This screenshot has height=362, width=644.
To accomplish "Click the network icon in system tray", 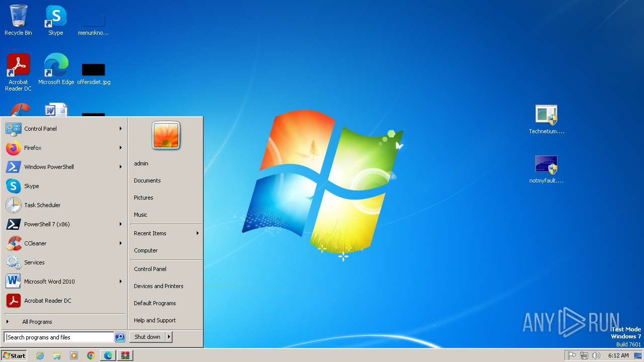I will [584, 355].
